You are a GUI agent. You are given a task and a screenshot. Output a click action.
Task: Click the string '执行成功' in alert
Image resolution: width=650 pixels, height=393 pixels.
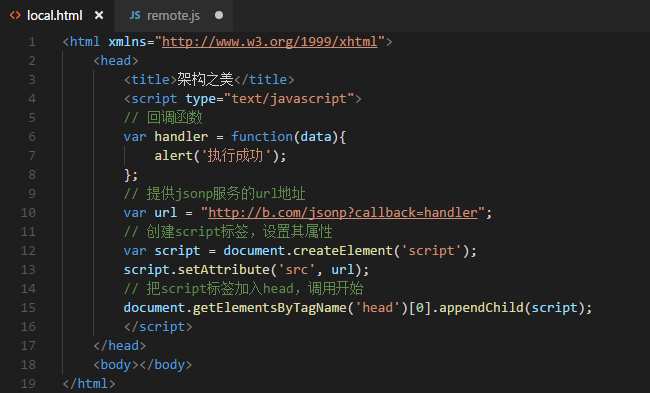pos(235,155)
